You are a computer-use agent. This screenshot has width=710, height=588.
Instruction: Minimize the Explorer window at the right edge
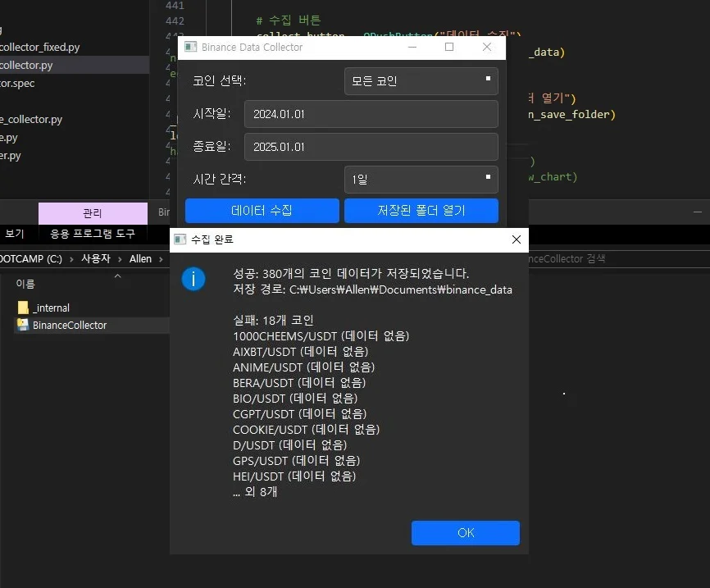tap(698, 212)
